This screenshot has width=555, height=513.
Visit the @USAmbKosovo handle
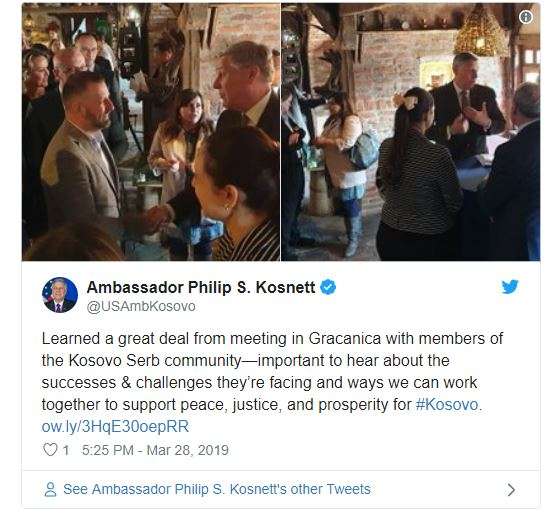tap(141, 306)
